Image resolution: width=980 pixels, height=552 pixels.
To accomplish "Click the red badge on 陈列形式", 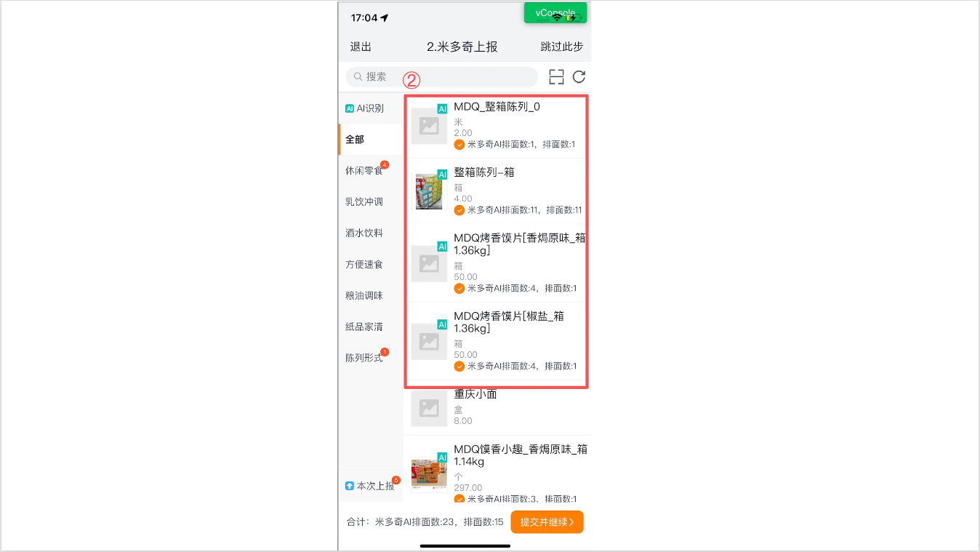I will point(385,353).
